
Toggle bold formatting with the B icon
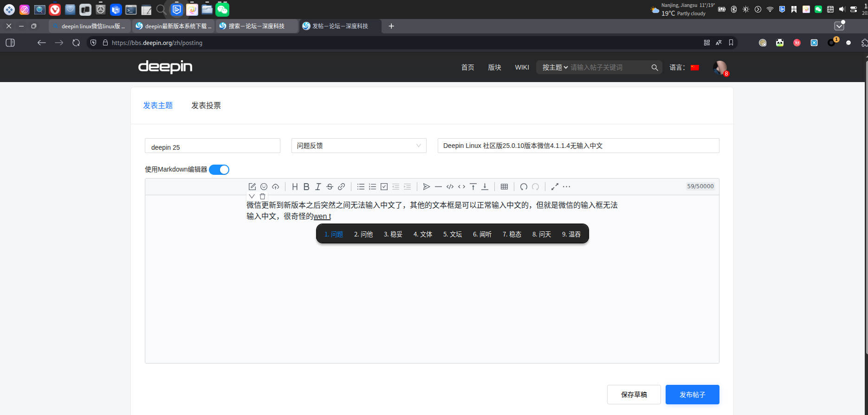[306, 186]
